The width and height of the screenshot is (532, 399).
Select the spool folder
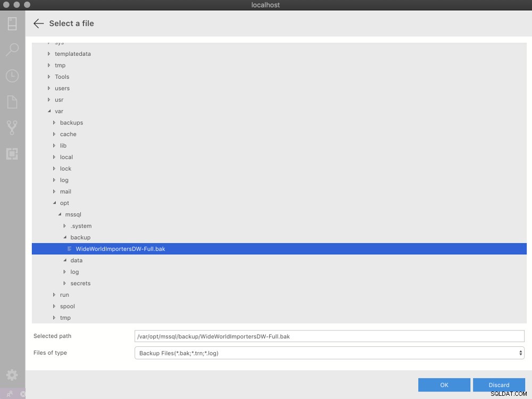pos(67,306)
